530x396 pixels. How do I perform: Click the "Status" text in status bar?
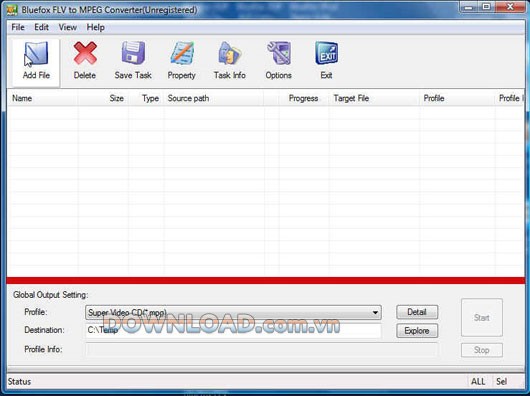[x=19, y=381]
